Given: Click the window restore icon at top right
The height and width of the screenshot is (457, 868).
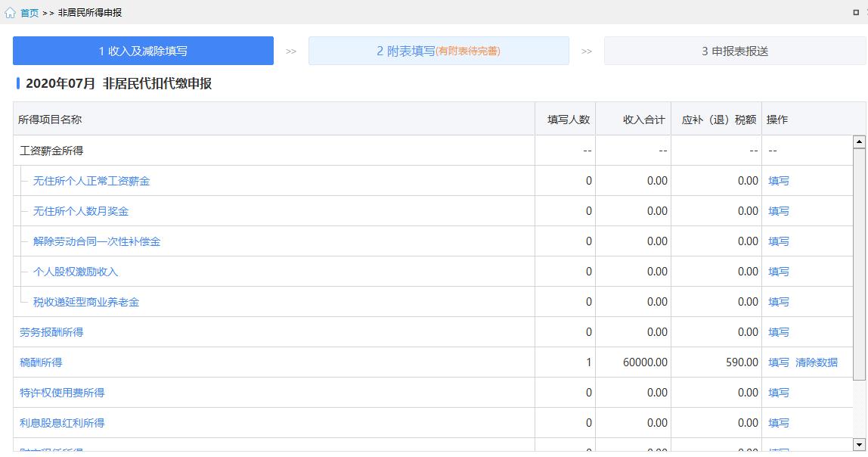Looking at the screenshot, I should click(856, 13).
